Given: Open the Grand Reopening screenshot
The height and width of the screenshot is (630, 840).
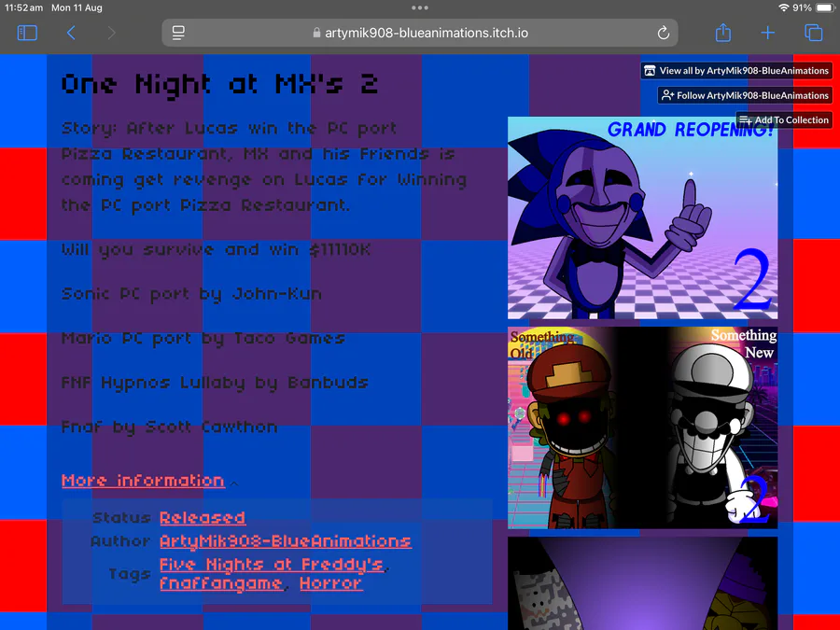Looking at the screenshot, I should 642,217.
